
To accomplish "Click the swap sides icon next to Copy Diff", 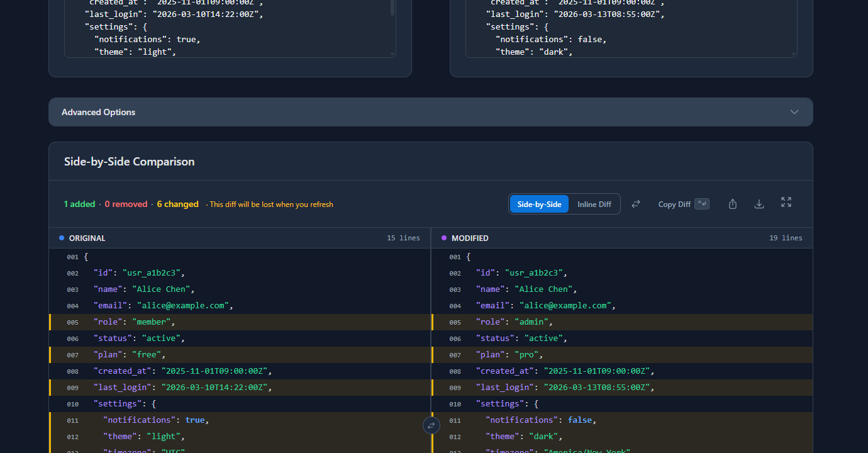I will click(x=636, y=203).
